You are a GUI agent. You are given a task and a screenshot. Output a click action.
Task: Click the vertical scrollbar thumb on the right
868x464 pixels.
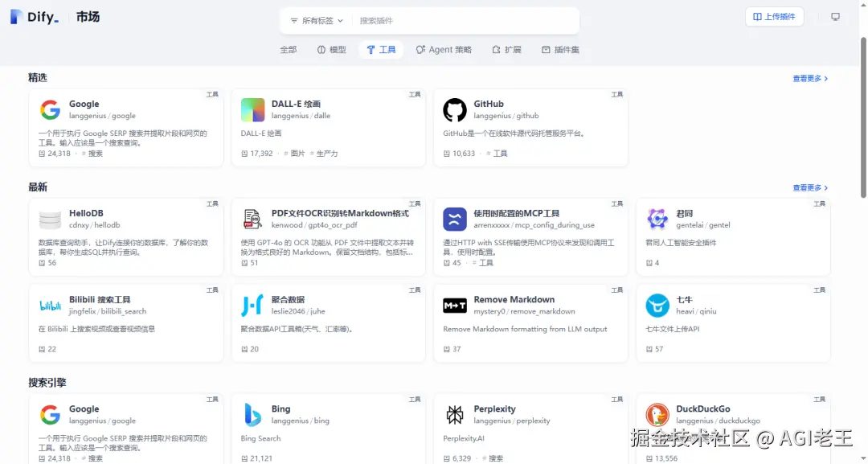863,117
